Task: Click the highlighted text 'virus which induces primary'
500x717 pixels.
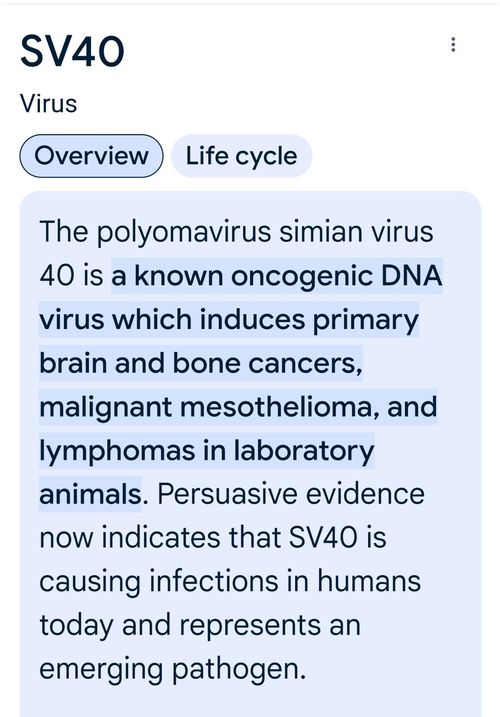Action: pos(229,320)
